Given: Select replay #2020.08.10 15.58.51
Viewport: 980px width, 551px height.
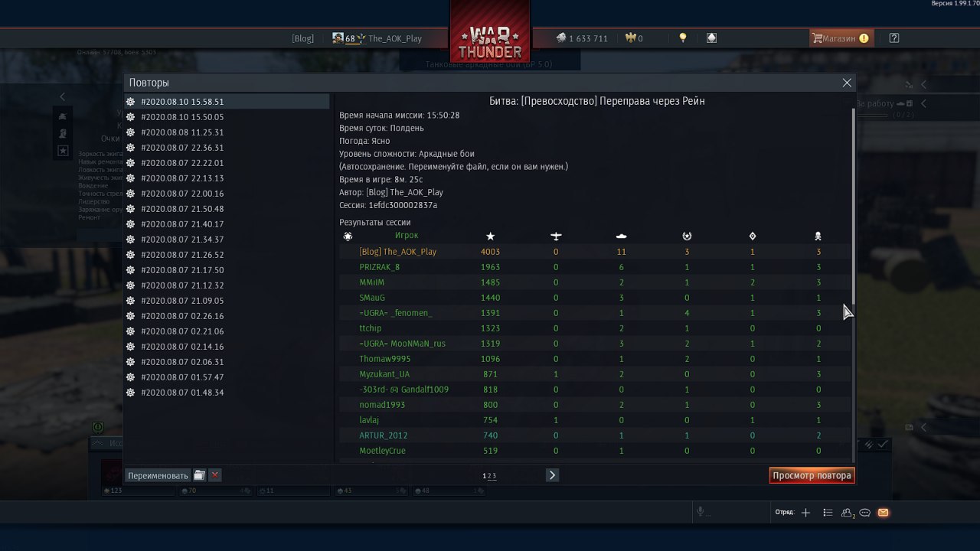Looking at the screenshot, I should (227, 102).
